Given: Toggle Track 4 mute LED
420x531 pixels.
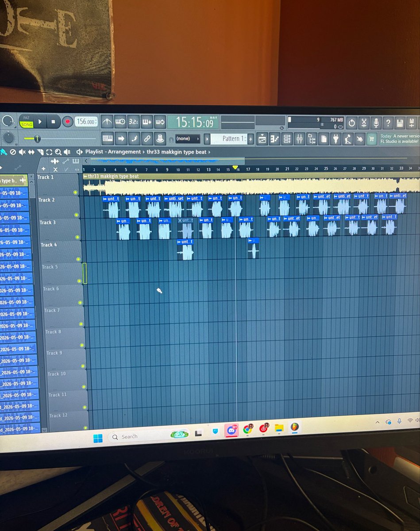Looking at the screenshot, I should [x=79, y=259].
